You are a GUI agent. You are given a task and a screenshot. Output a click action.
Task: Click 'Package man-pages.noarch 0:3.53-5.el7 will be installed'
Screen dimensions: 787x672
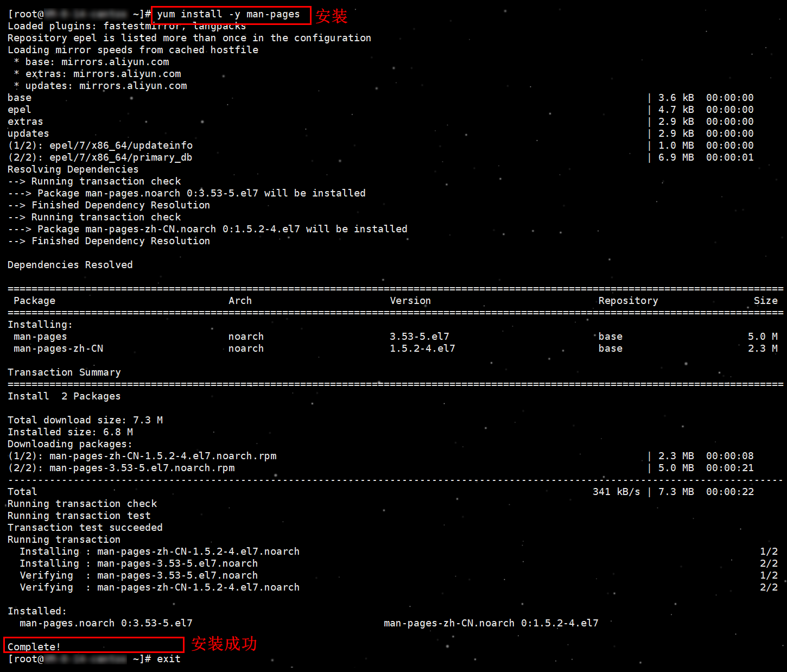[x=201, y=193]
